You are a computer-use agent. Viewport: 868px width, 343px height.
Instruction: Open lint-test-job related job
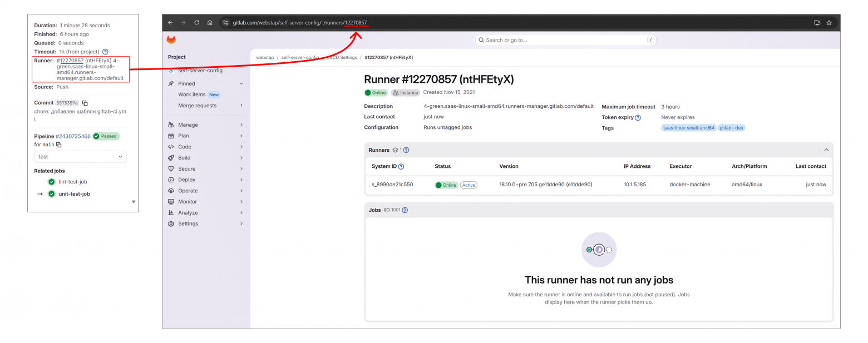coord(73,182)
